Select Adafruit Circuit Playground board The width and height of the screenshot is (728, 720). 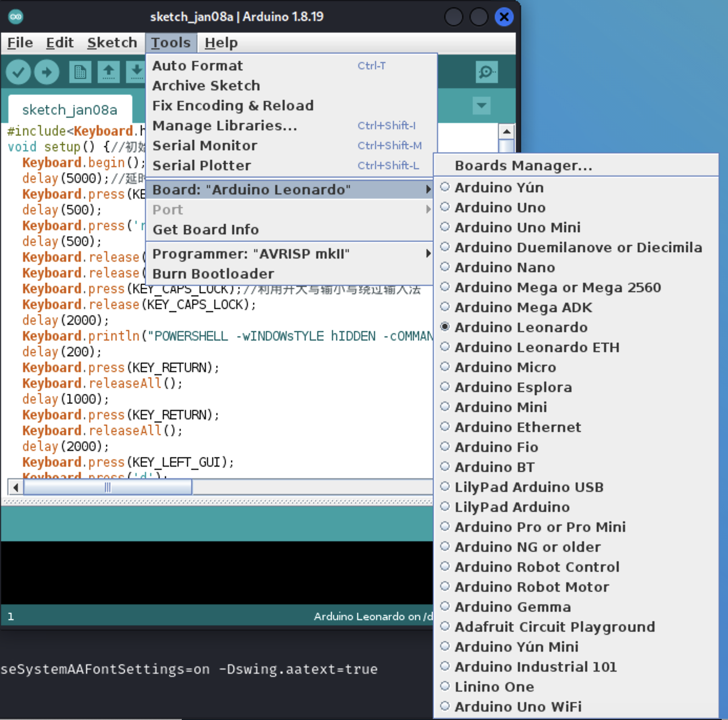pyautogui.click(x=576, y=627)
